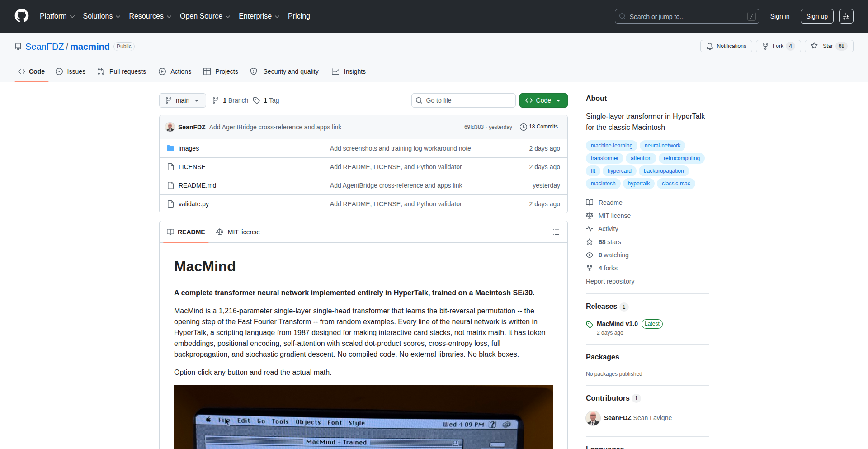868x449 pixels.
Task: Expand the main branch dropdown
Action: pos(182,100)
